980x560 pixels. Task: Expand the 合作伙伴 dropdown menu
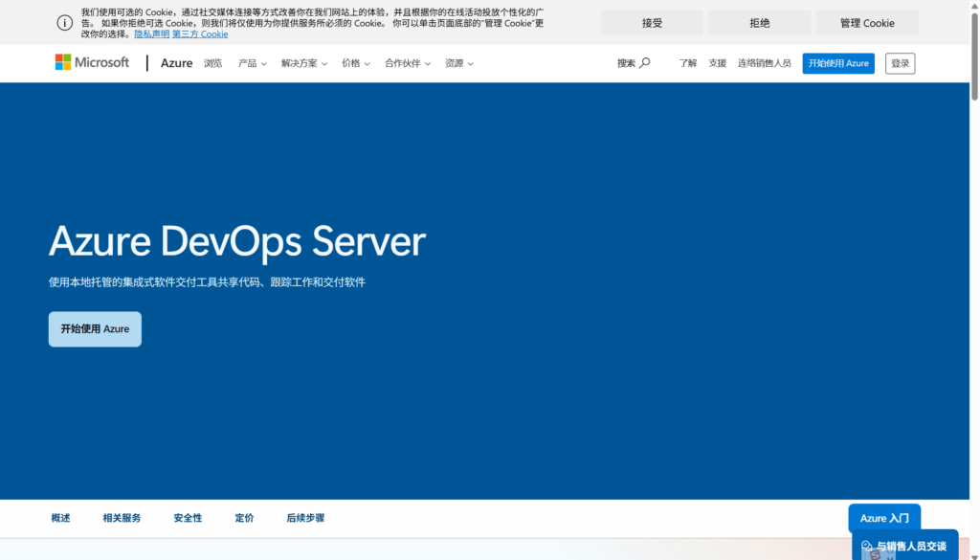pyautogui.click(x=408, y=63)
